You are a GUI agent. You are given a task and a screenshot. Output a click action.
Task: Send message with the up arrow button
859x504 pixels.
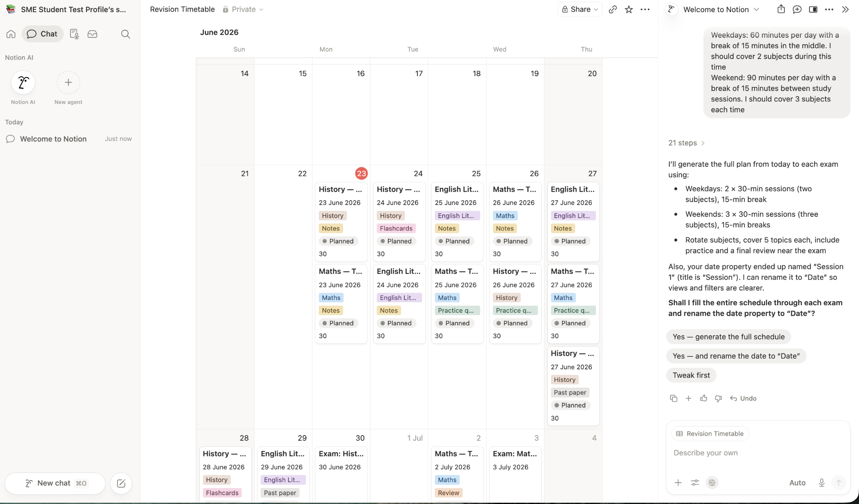tap(838, 483)
